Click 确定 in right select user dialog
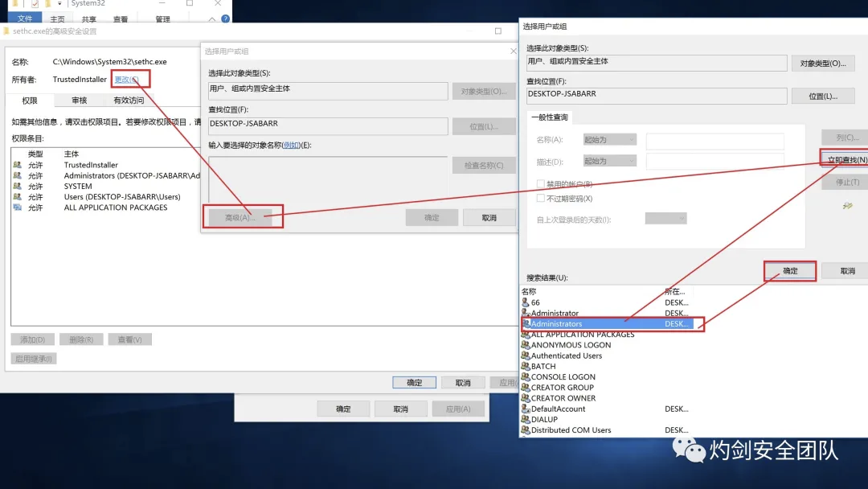The height and width of the screenshot is (489, 868). (790, 271)
